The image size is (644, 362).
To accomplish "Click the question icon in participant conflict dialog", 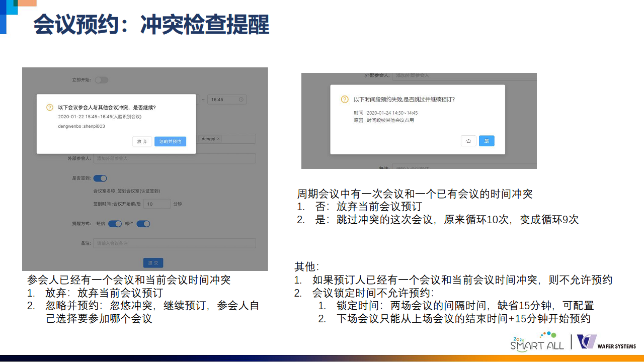I will coord(50,108).
